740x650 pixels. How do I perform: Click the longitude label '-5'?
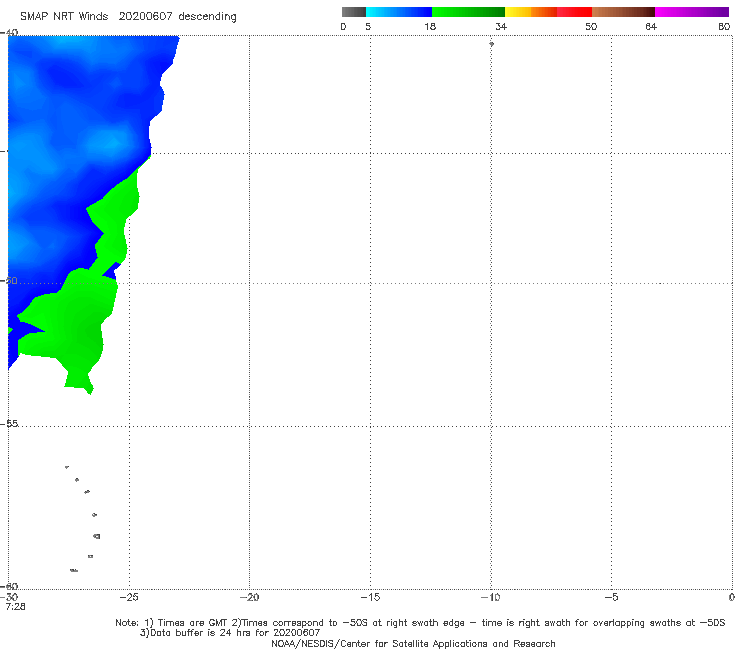pyautogui.click(x=611, y=597)
